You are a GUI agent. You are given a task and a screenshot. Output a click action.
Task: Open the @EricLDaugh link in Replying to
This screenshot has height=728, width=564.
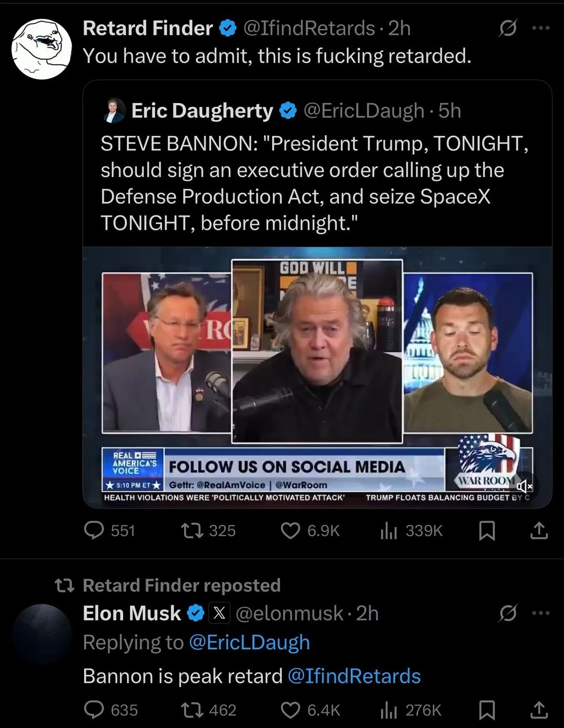pyautogui.click(x=249, y=642)
